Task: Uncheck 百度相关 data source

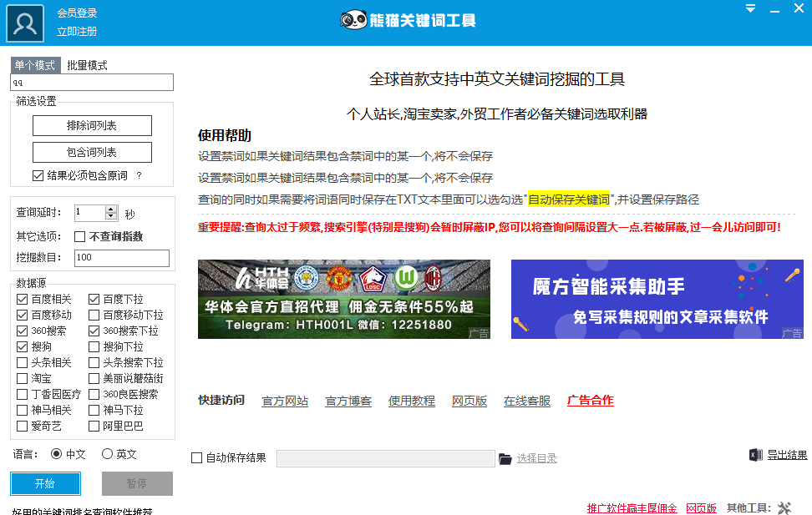Action: click(x=22, y=299)
